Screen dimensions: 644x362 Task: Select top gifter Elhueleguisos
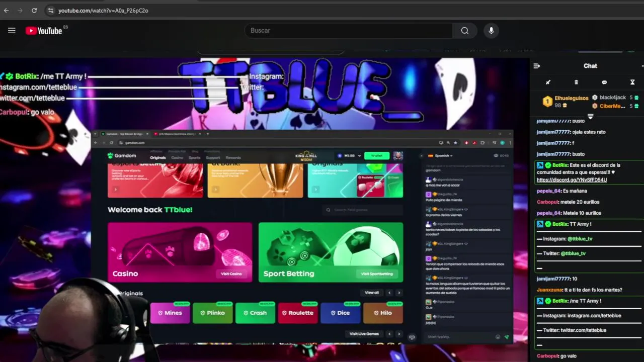572,98
